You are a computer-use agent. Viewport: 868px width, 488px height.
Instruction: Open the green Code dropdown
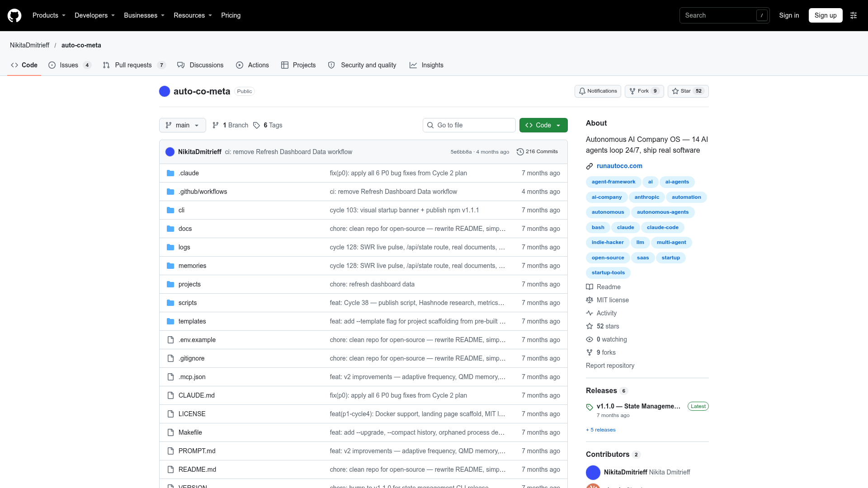[x=543, y=125]
